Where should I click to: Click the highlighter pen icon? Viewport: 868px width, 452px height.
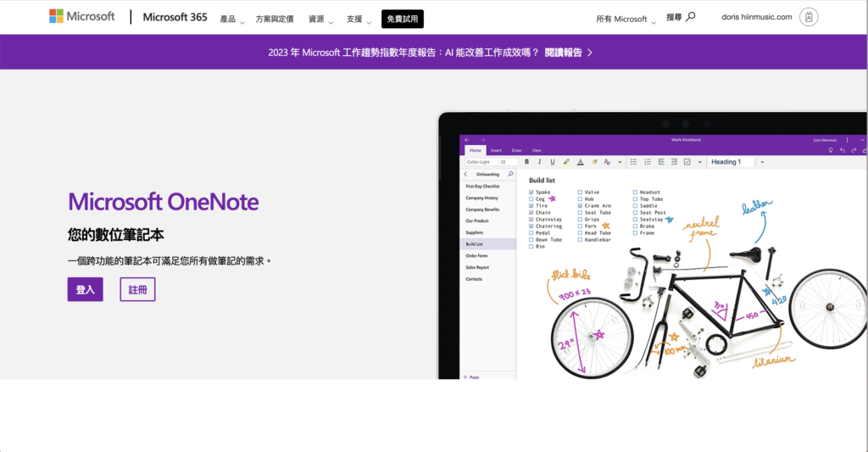(x=566, y=161)
